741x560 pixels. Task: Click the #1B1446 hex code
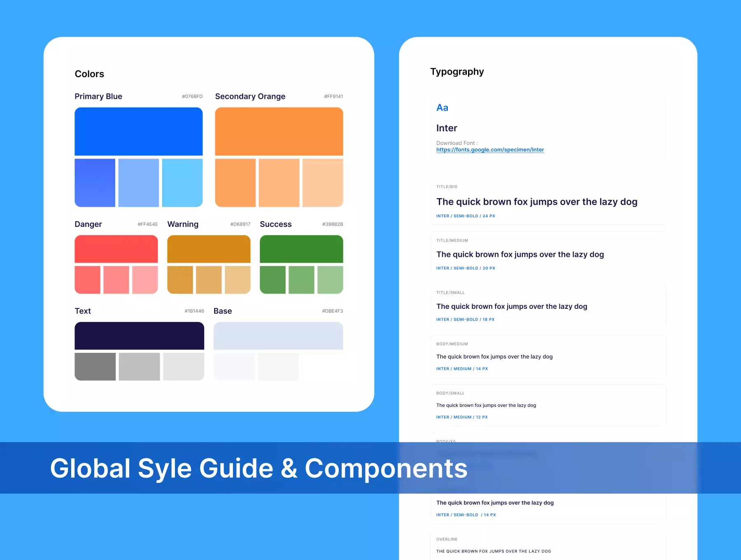194,311
